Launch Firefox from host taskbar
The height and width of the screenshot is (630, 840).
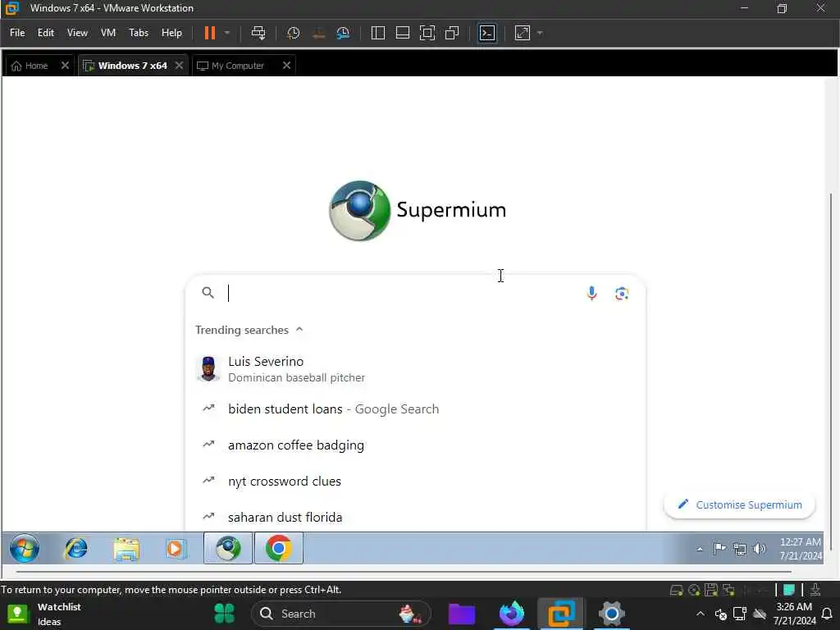(x=512, y=614)
